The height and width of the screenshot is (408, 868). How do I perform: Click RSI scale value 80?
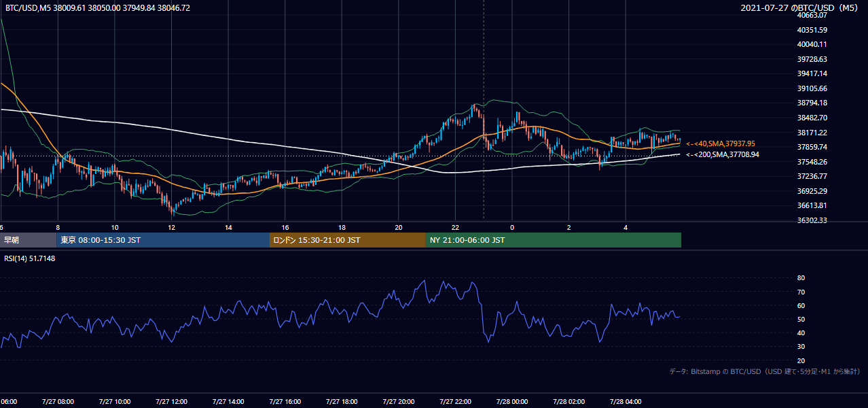801,278
